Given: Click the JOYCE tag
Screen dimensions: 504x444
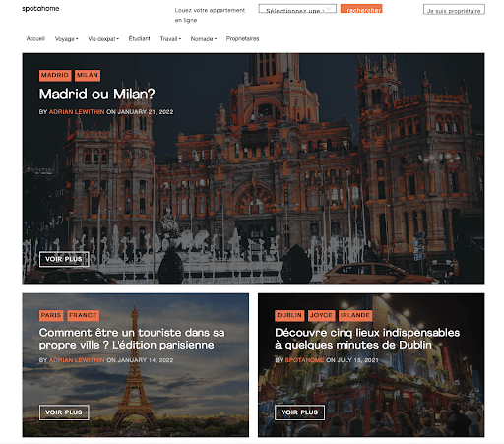Looking at the screenshot, I should coord(321,315).
